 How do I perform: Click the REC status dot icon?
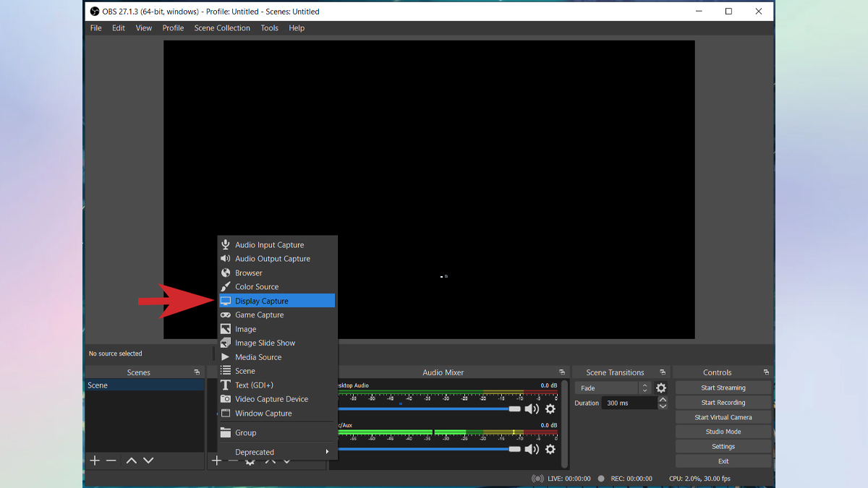pyautogui.click(x=601, y=479)
